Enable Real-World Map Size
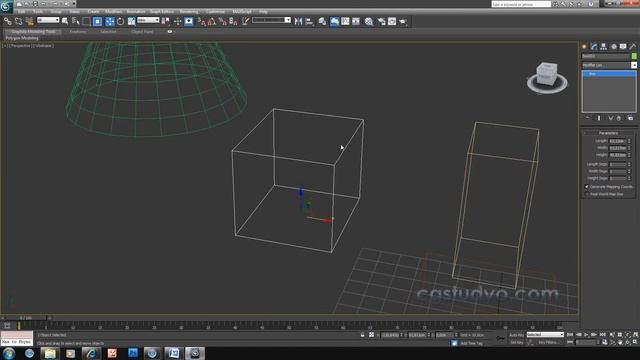 click(x=587, y=194)
